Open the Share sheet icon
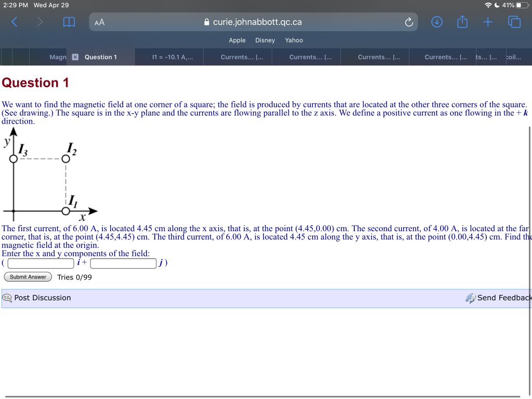The height and width of the screenshot is (399, 532). [462, 22]
